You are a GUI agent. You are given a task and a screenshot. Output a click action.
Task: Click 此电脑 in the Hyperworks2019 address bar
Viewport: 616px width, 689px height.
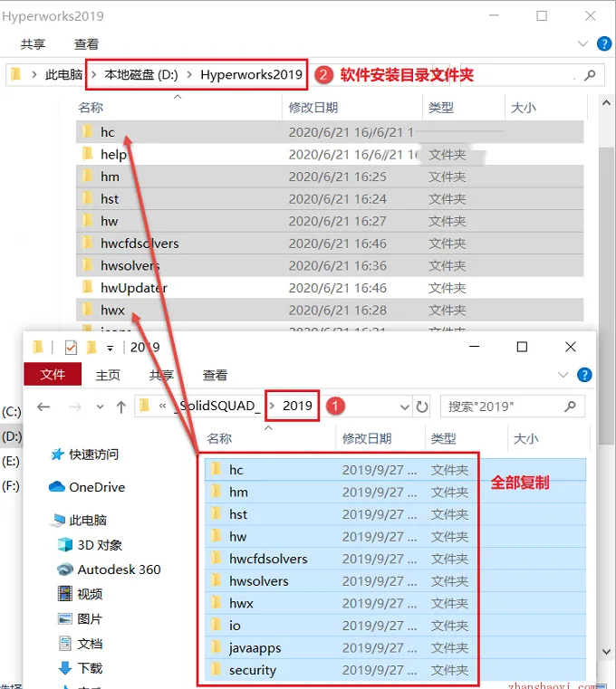click(x=63, y=75)
